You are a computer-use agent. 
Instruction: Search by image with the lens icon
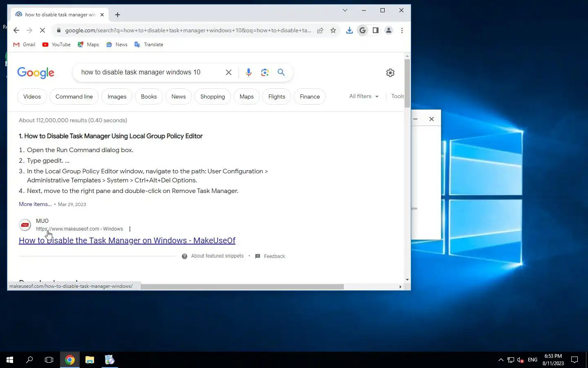265,72
